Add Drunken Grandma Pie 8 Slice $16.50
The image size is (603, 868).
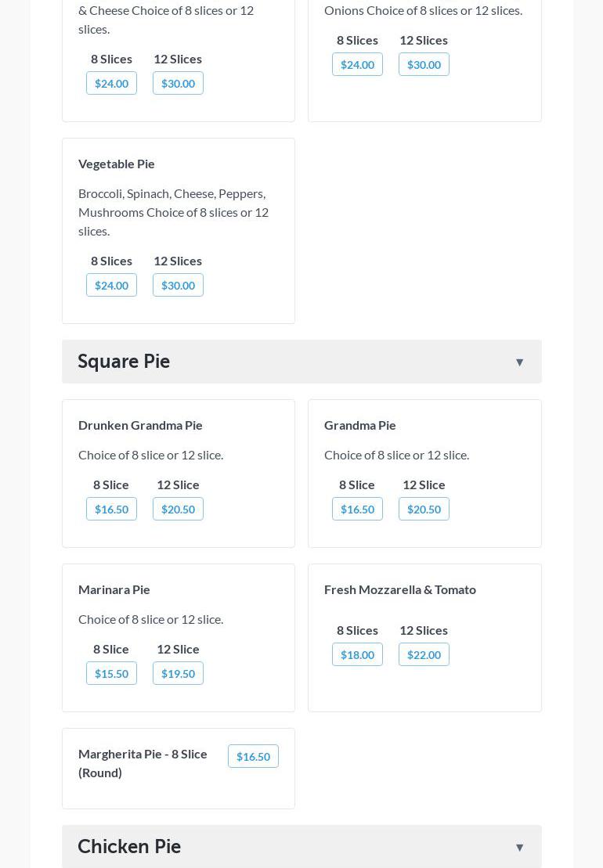111,509
